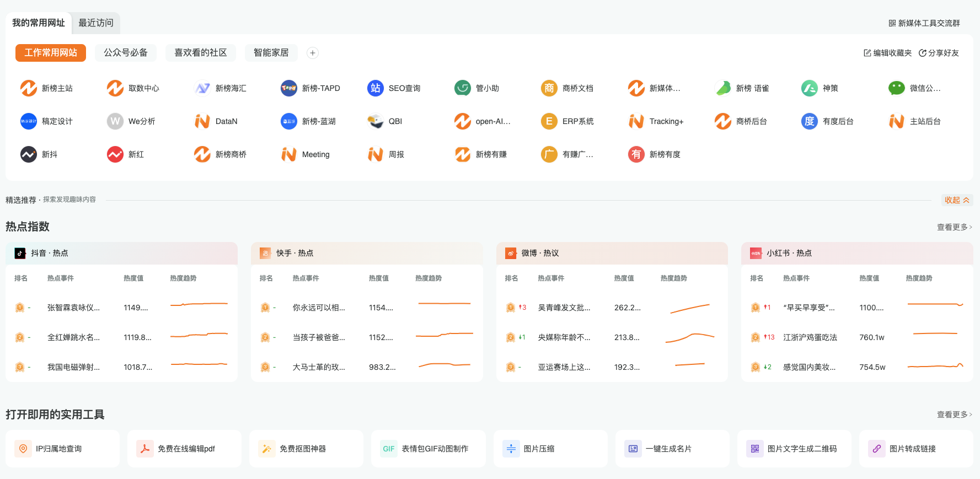
Task: Click the plus icon to add category
Action: [313, 53]
